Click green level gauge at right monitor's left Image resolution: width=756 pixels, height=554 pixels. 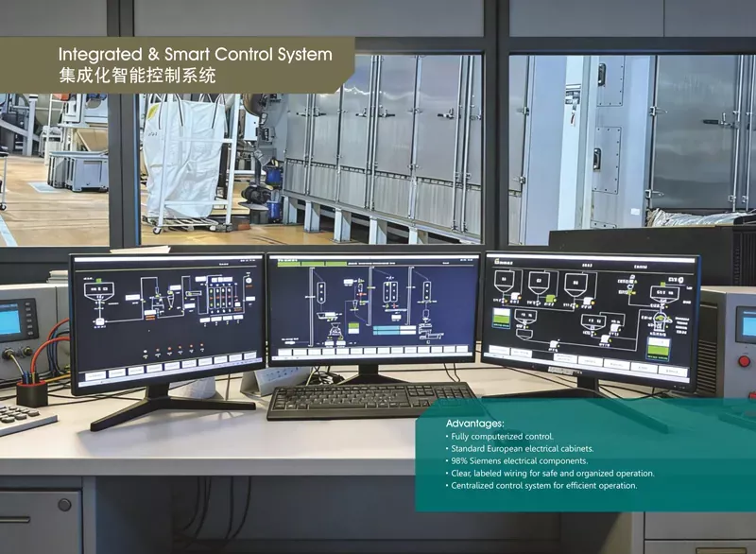[501, 319]
